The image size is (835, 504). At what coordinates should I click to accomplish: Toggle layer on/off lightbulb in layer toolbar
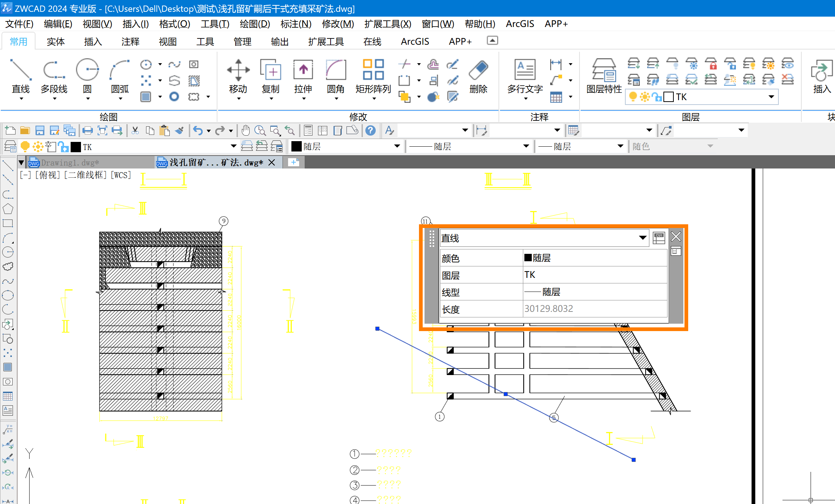coord(25,147)
